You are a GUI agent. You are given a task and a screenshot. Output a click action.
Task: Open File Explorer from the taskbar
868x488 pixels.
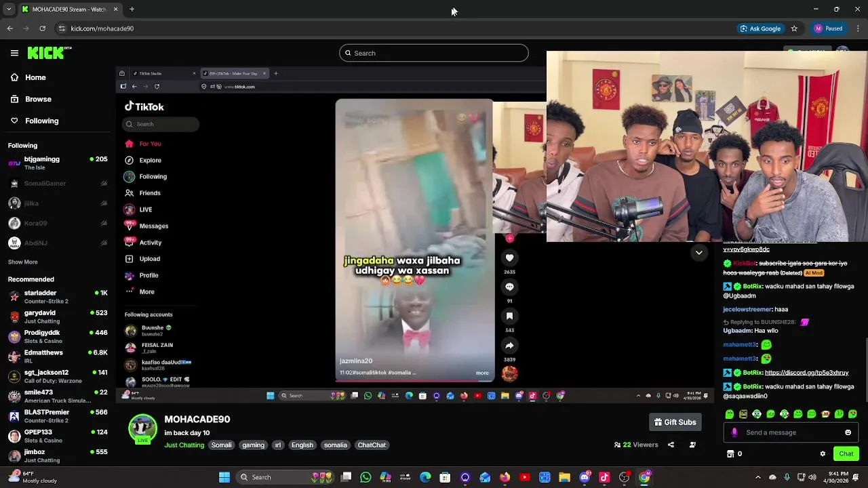pyautogui.click(x=564, y=477)
